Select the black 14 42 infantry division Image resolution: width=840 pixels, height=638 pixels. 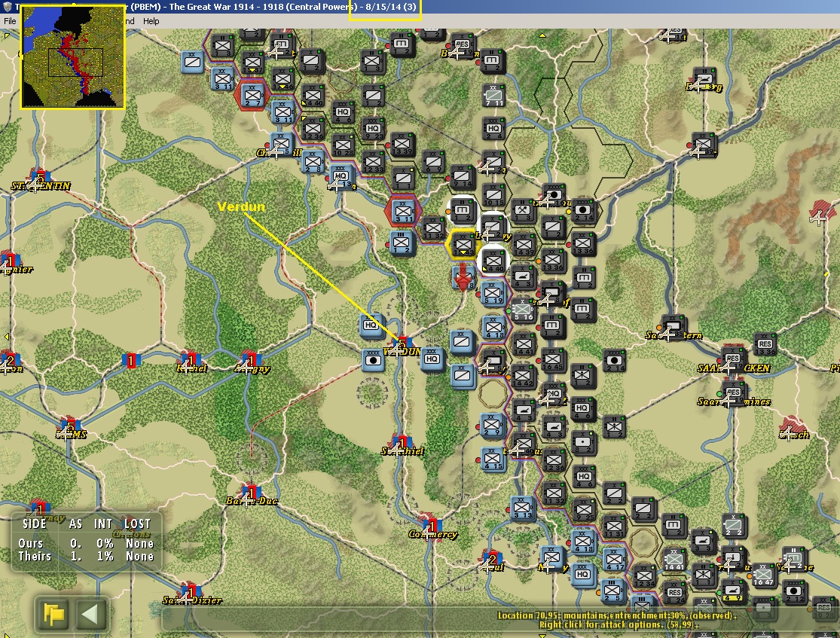(x=522, y=376)
